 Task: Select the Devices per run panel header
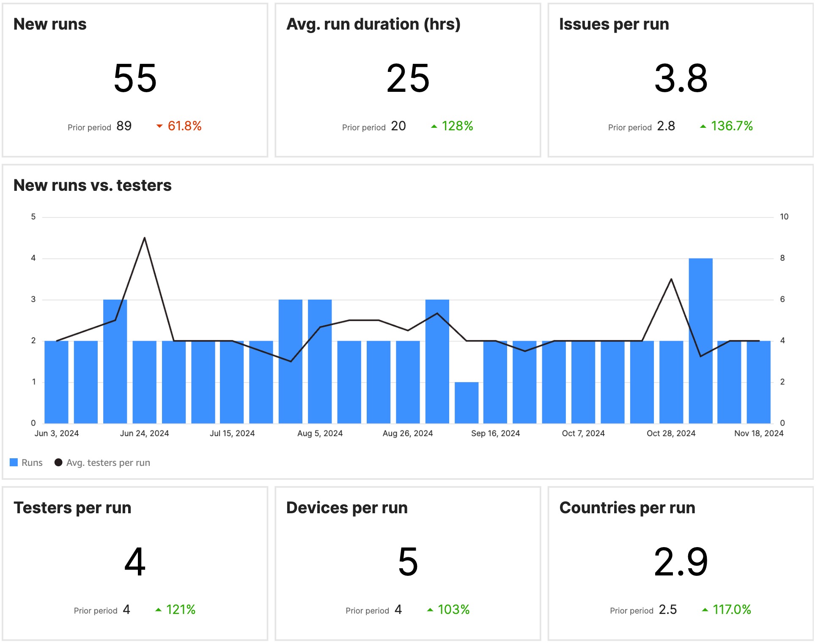347,508
